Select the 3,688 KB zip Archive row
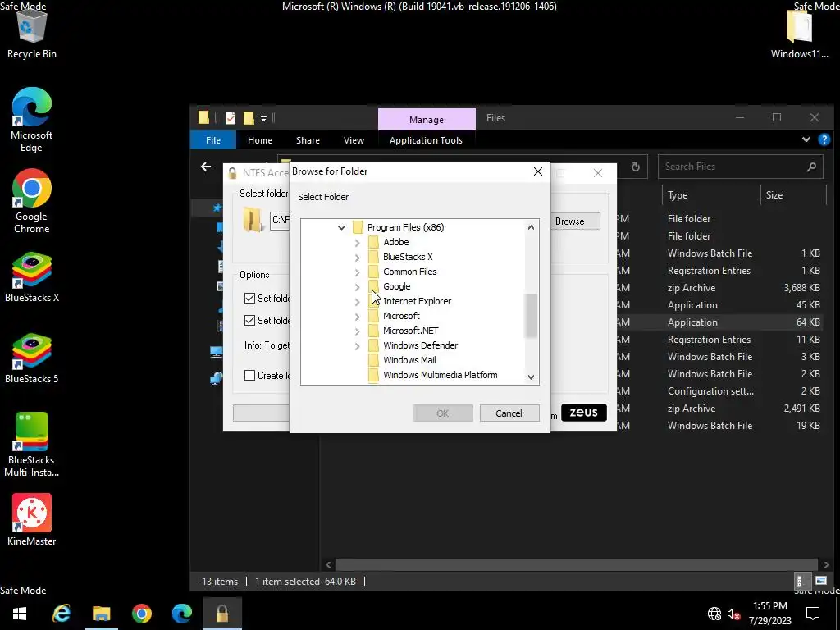 pos(720,288)
